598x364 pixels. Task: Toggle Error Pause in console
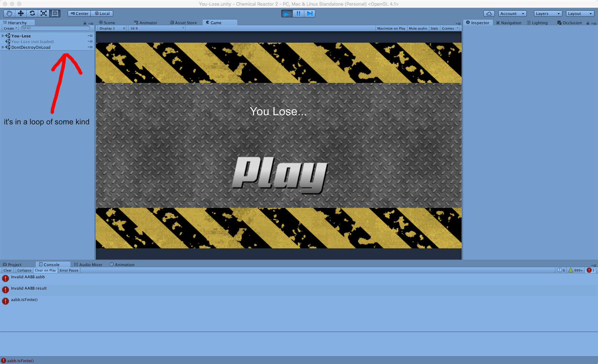coord(69,270)
